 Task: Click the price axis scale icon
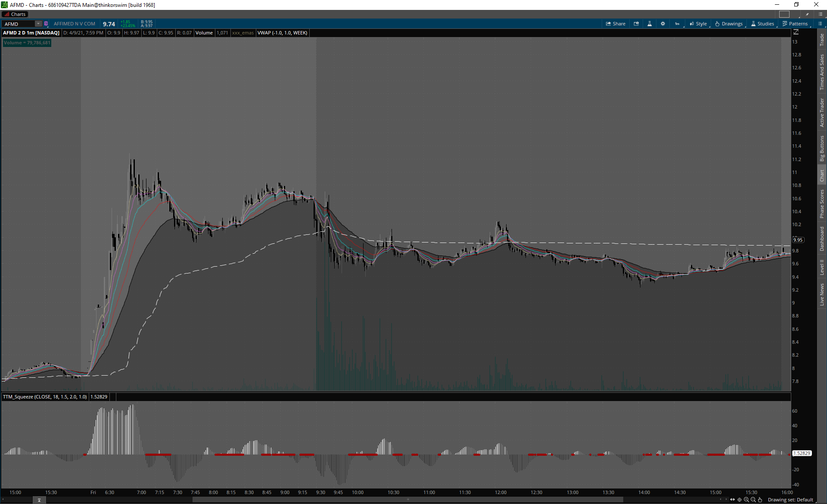[796, 32]
